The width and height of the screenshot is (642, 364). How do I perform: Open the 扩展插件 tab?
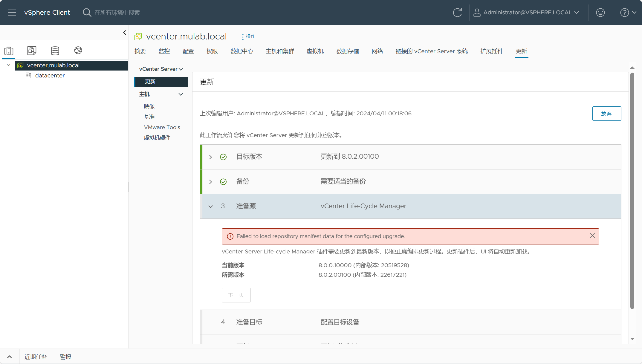(x=492, y=51)
